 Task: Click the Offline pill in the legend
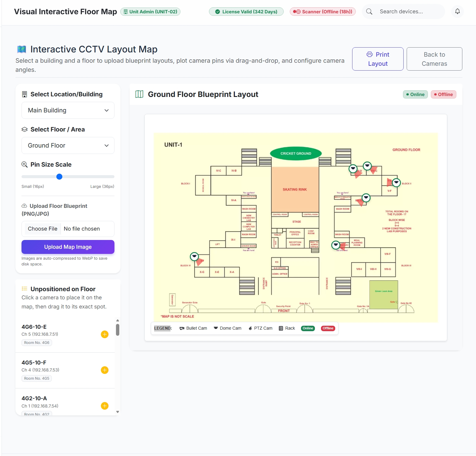[x=328, y=328]
